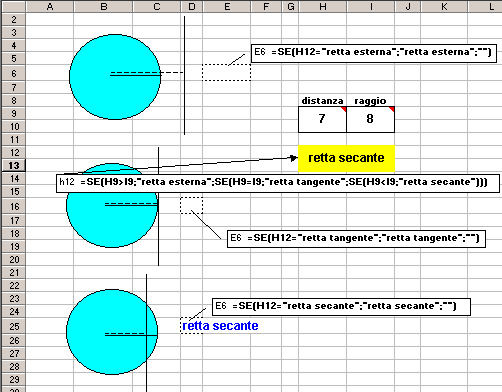502x392 pixels.
Task: Click the red comment marker on raggio cell
Action: [x=392, y=109]
